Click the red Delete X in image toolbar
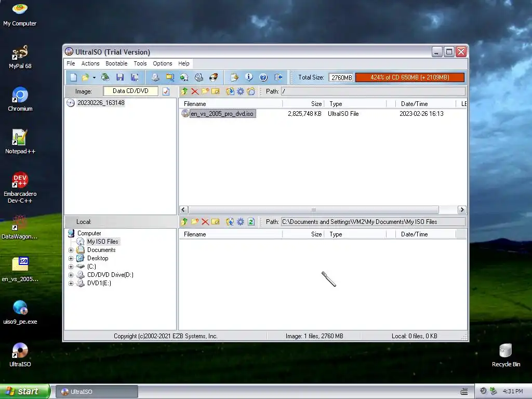The height and width of the screenshot is (399, 532). 195,91
